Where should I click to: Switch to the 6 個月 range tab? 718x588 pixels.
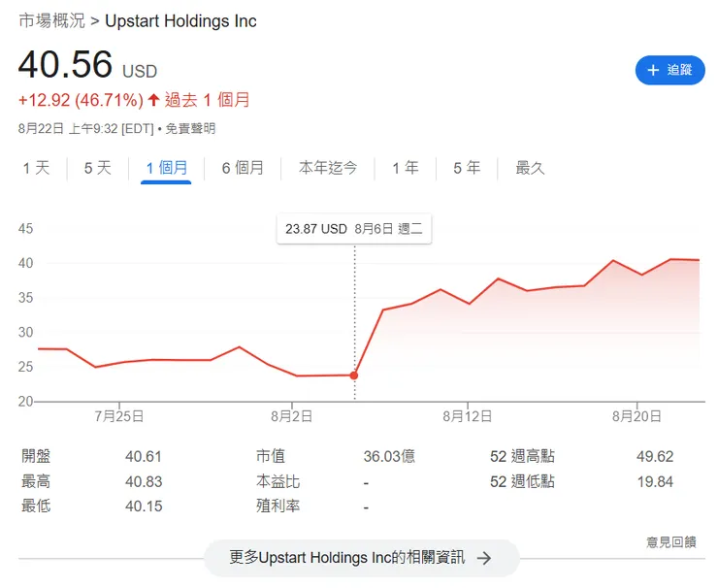(243, 168)
